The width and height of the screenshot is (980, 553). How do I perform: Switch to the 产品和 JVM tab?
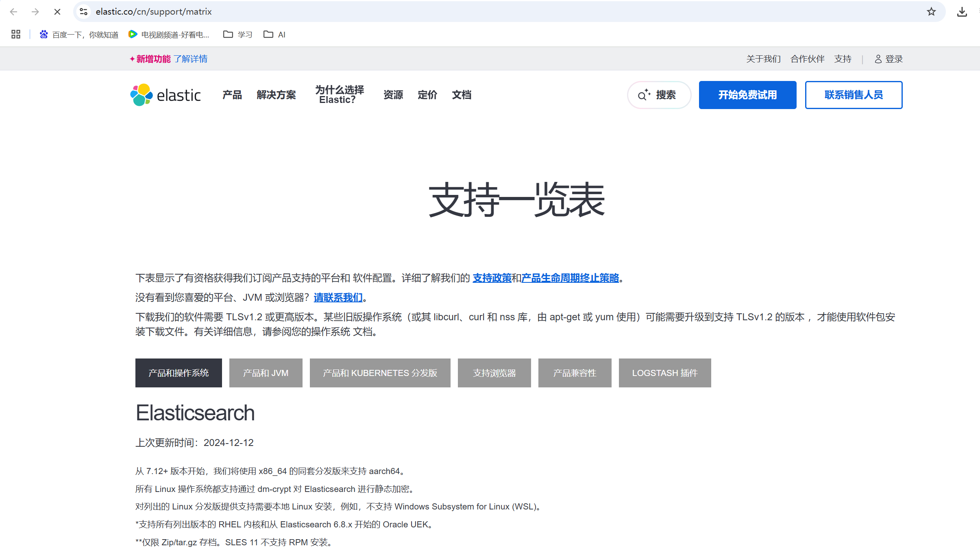pos(266,373)
